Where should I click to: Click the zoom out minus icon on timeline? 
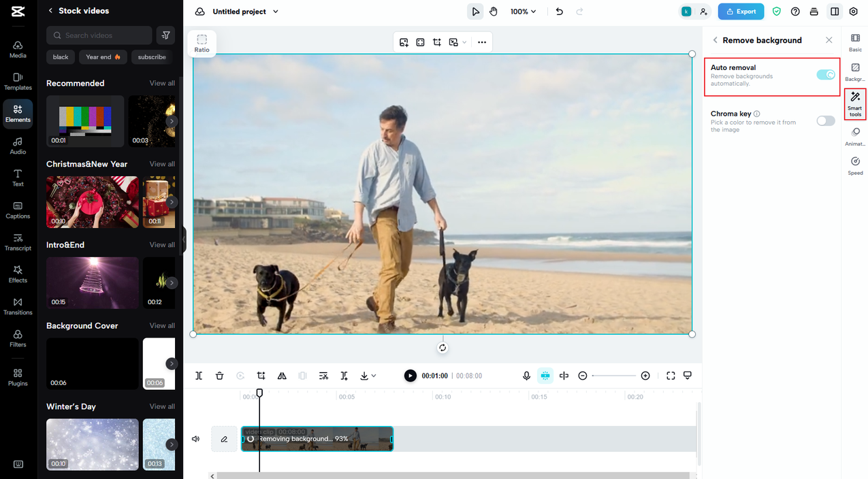click(583, 376)
